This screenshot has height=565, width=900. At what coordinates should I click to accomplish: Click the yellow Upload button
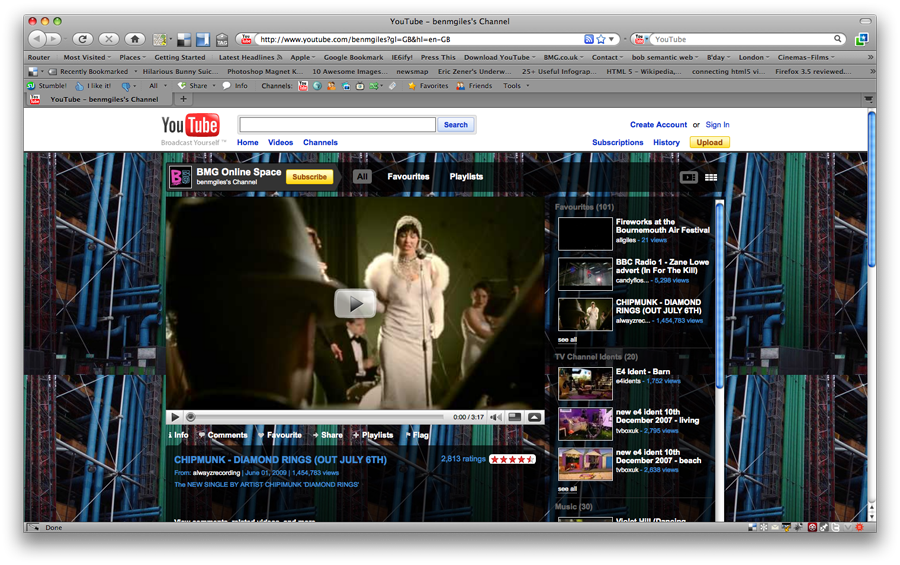pyautogui.click(x=709, y=142)
